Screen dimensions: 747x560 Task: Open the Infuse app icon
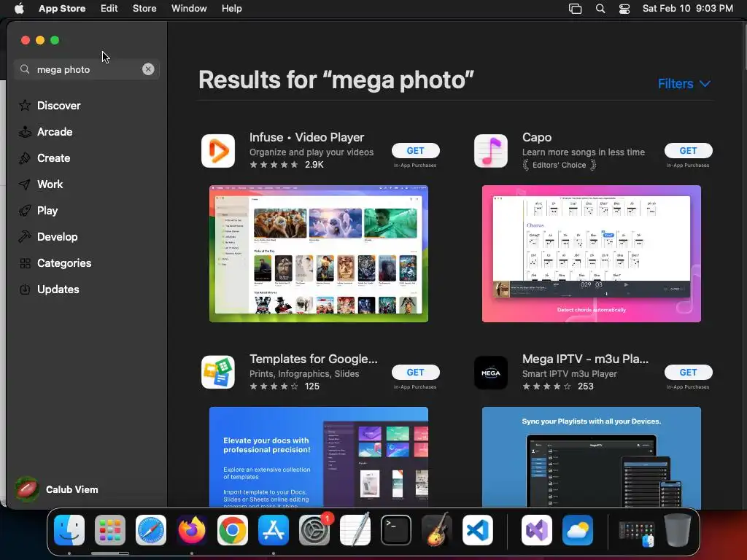pos(218,151)
